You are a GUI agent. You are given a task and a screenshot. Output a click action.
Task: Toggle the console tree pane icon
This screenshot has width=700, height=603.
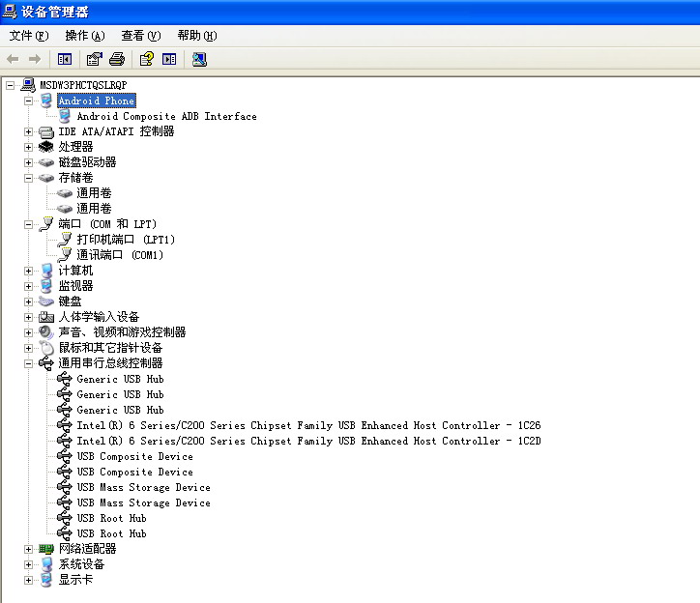tap(65, 59)
